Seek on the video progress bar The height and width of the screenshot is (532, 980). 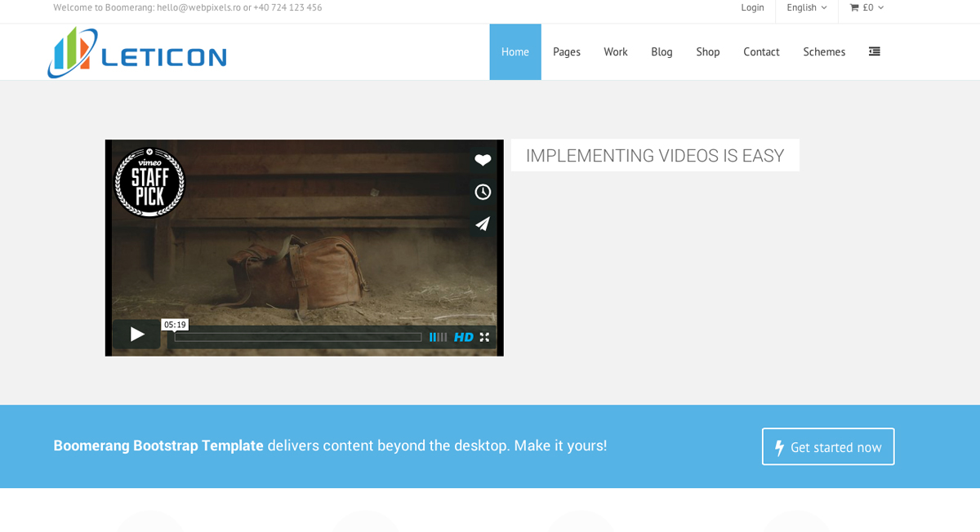click(298, 337)
